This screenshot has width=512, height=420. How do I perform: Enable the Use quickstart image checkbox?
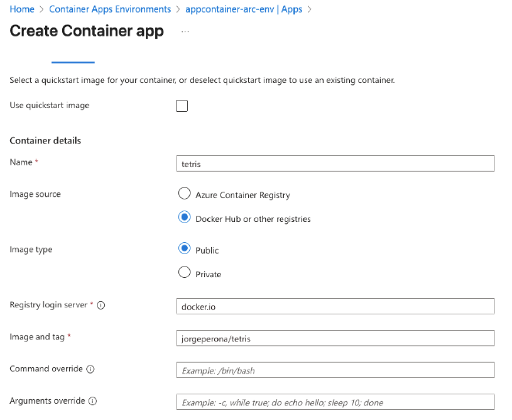(182, 106)
